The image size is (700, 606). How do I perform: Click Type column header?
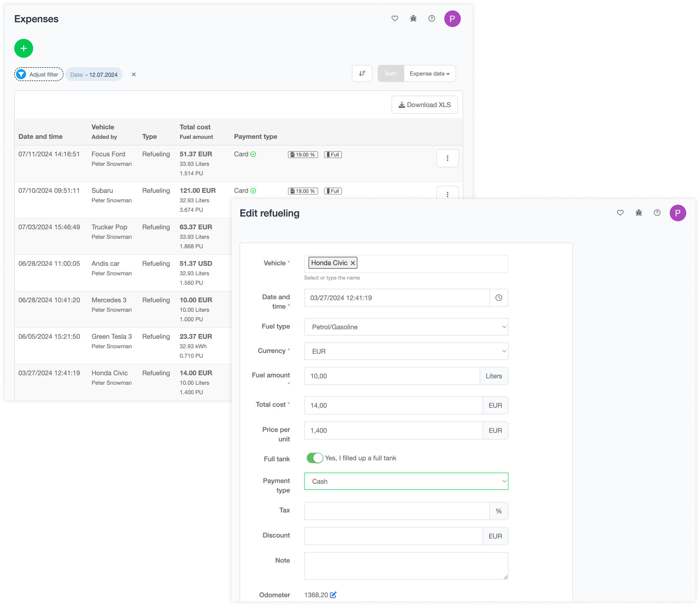[x=150, y=136]
